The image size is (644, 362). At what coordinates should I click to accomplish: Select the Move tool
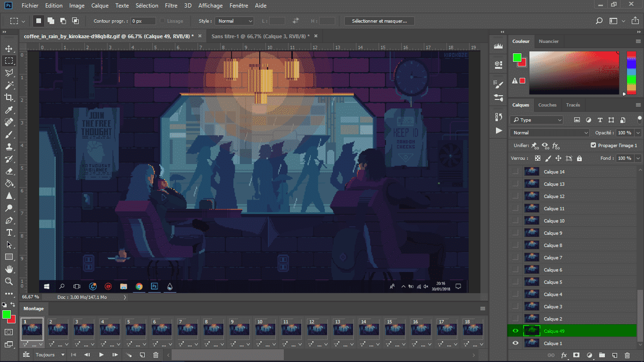(9, 49)
